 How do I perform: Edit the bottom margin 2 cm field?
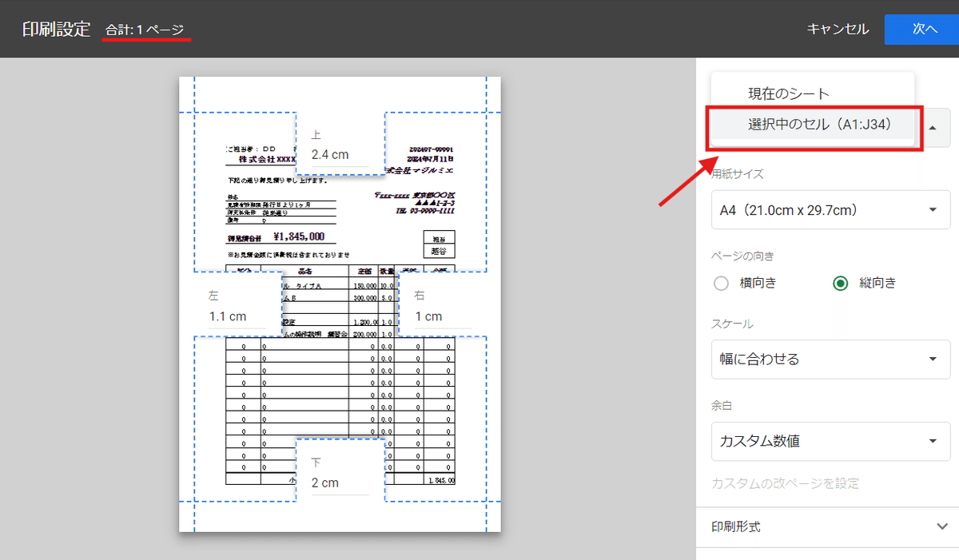click(340, 483)
